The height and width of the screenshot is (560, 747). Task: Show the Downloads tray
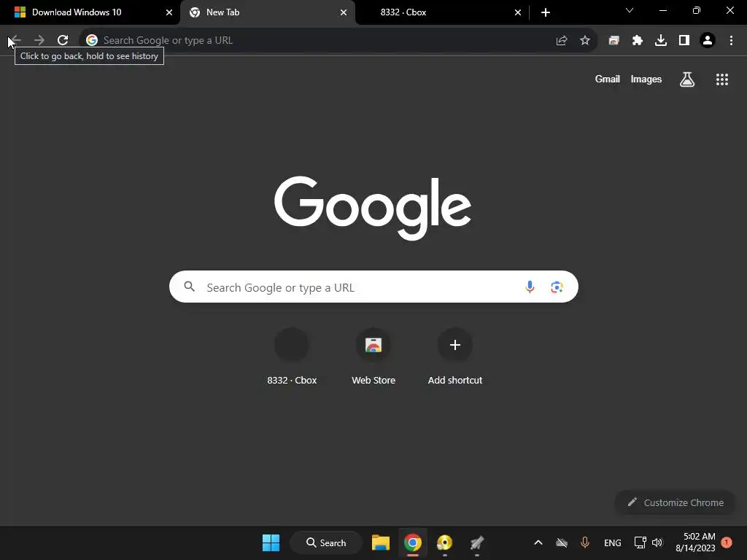pos(661,41)
